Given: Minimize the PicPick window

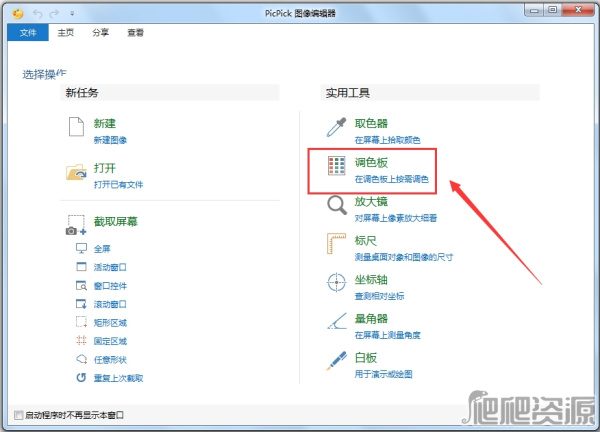Looking at the screenshot, I should click(535, 10).
